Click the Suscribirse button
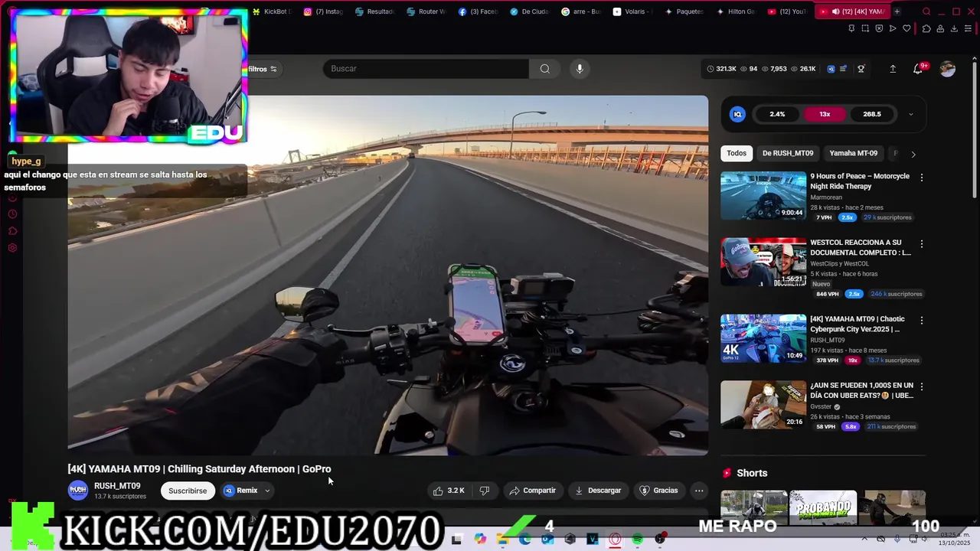 pos(188,491)
